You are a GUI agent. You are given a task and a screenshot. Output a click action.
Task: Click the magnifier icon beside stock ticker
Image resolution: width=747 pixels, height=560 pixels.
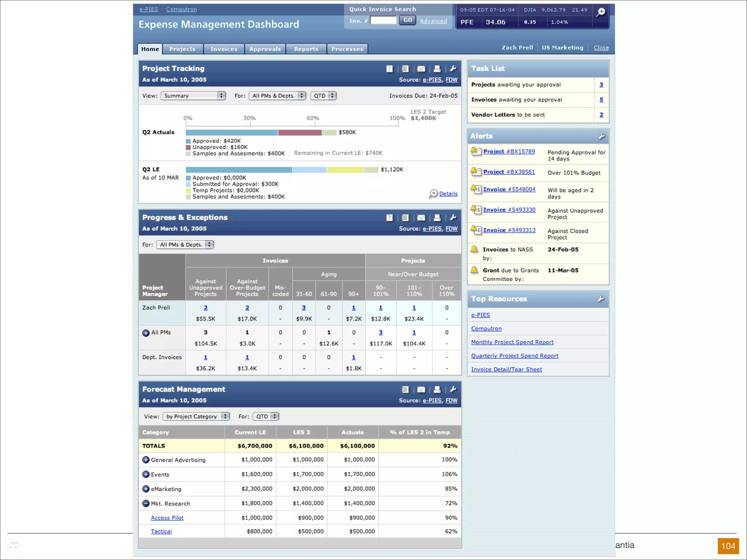601,13
